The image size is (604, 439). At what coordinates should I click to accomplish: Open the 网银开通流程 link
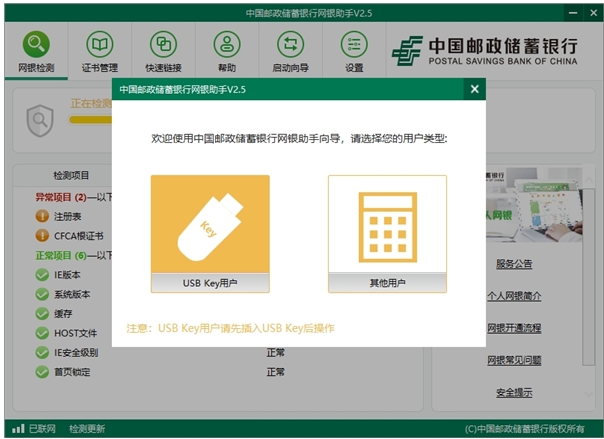click(x=514, y=328)
